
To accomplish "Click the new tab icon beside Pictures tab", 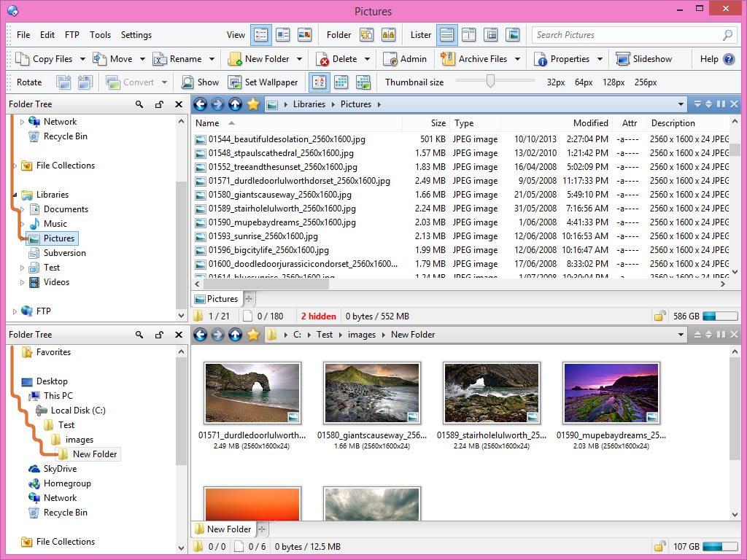I will [x=249, y=299].
